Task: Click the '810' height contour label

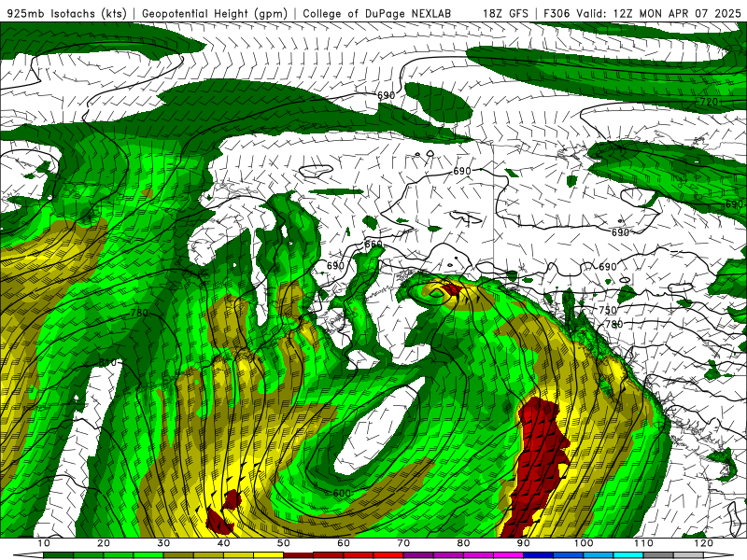Action: click(107, 362)
